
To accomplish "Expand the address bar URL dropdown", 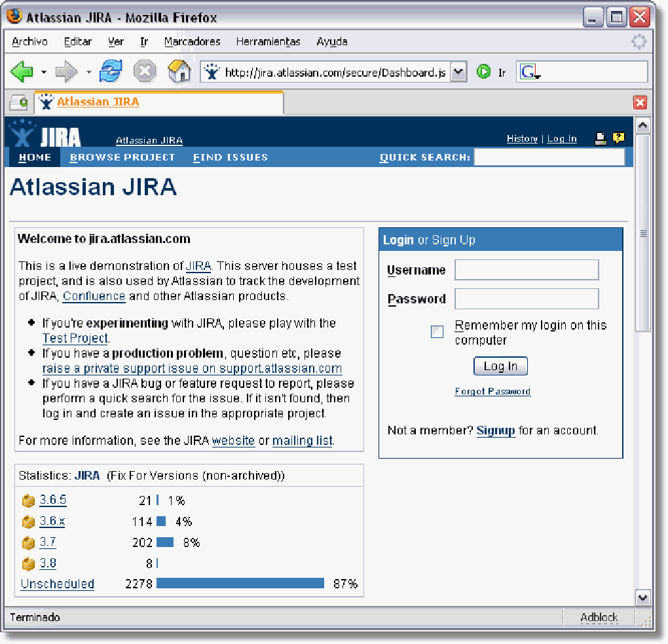I will coord(458,71).
